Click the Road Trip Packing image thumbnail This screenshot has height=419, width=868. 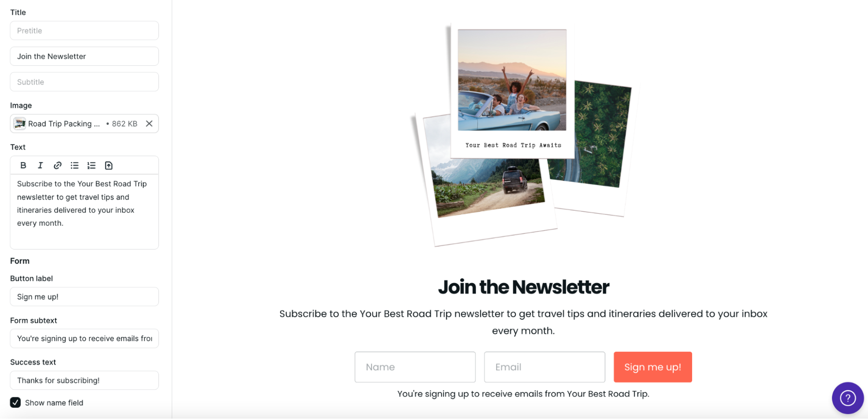[20, 124]
